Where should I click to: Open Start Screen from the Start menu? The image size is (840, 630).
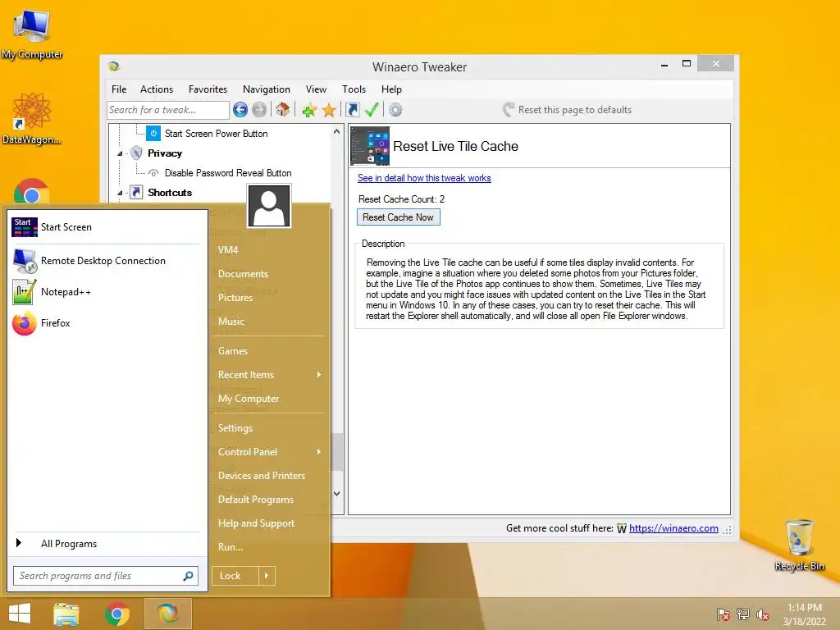105,227
